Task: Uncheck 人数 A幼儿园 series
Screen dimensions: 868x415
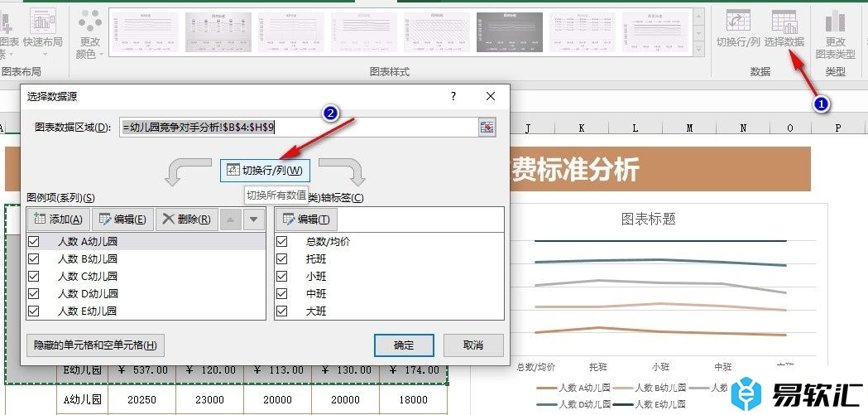Action: point(34,242)
